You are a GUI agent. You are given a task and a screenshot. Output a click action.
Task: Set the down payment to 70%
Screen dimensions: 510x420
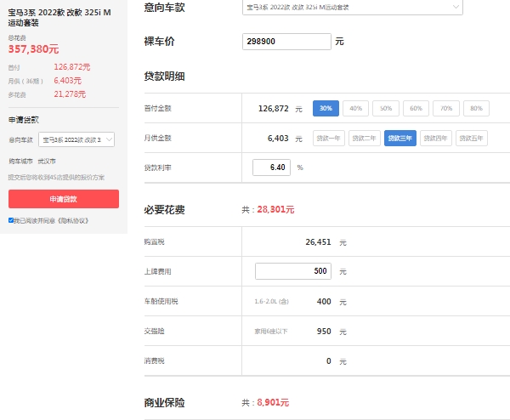click(445, 109)
